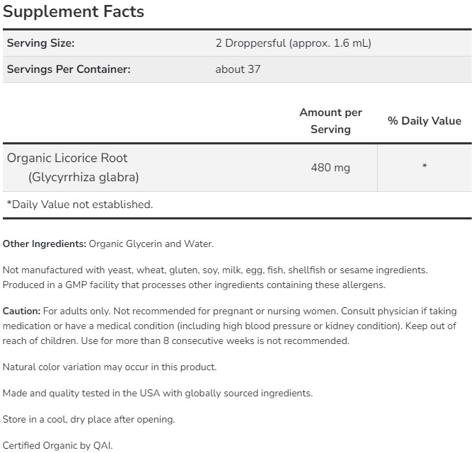
Task: Click the Glycyrrhiza glabra botanical name
Action: pos(83,177)
